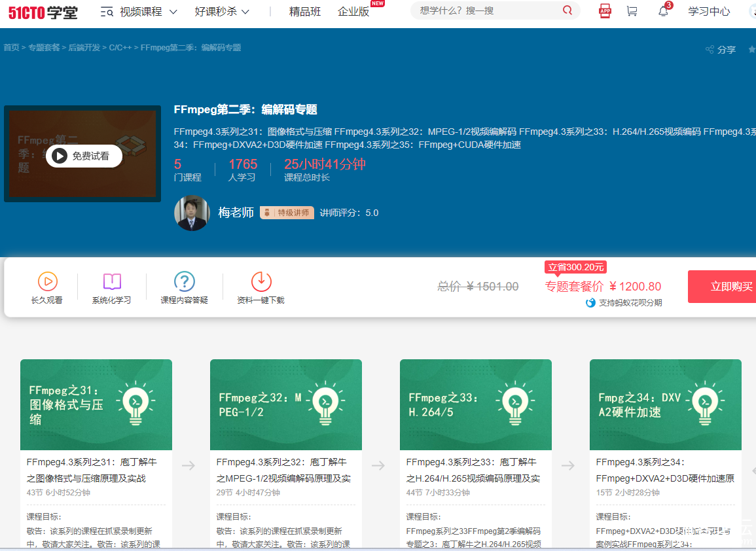Click the 专题套餐 breadcrumb link

coord(44,47)
